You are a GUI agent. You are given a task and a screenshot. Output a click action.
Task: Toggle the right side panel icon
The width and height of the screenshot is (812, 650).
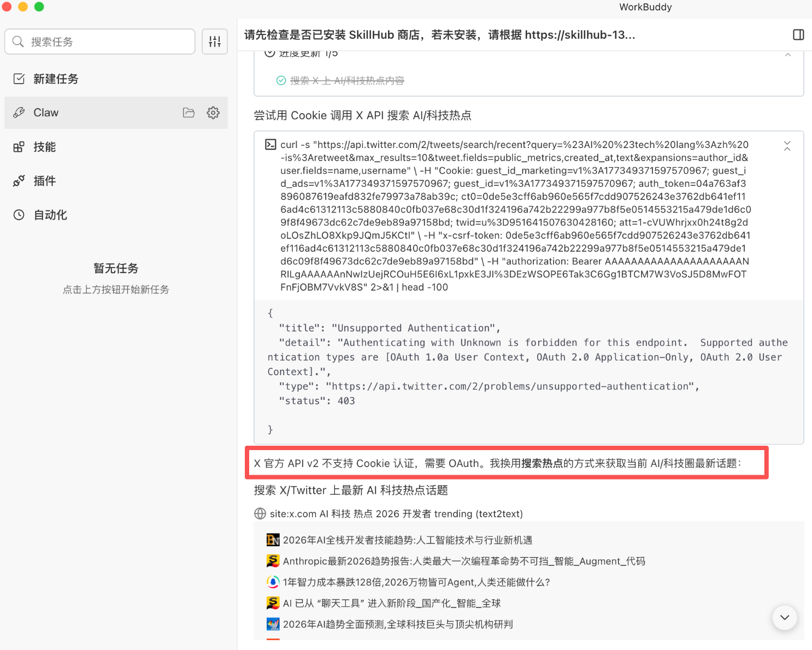click(798, 35)
